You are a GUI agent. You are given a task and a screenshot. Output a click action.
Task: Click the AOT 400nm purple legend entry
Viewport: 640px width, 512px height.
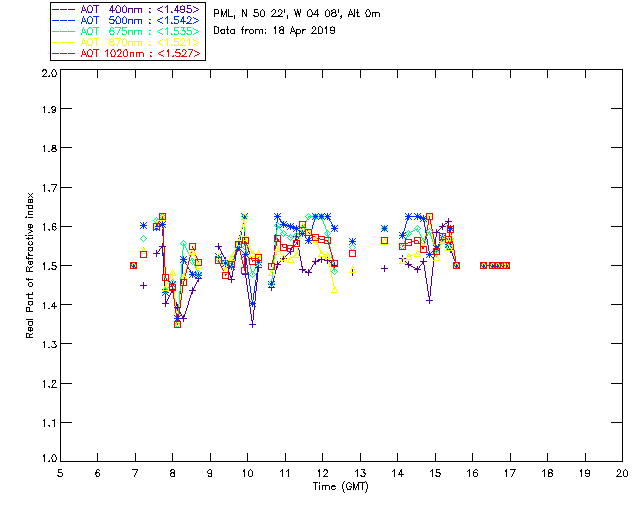pyautogui.click(x=127, y=9)
